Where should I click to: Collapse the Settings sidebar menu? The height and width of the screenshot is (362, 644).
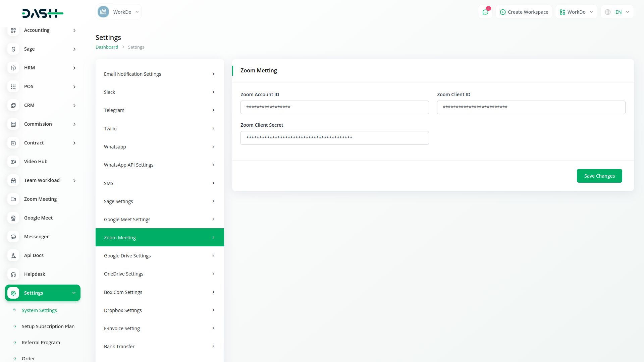[x=43, y=293]
